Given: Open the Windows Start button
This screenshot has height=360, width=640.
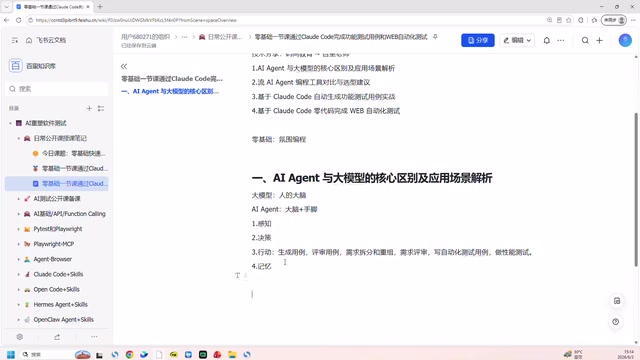Looking at the screenshot, I should click(11, 354).
